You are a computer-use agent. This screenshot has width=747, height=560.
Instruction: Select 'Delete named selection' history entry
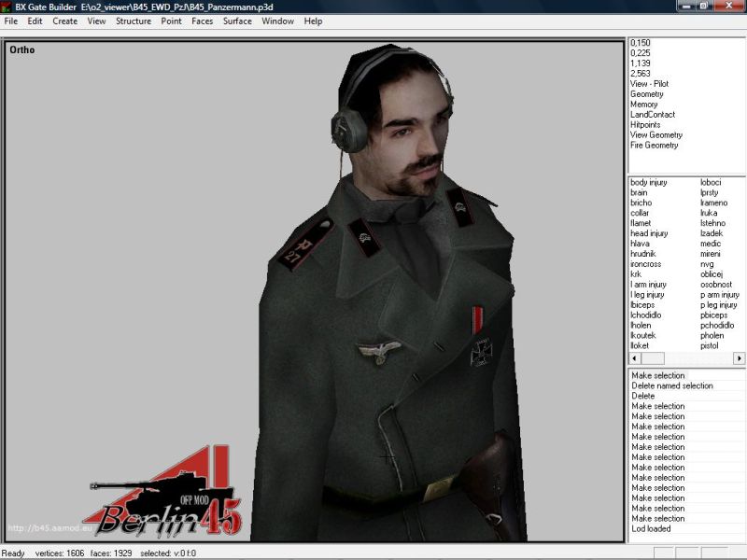(x=672, y=385)
